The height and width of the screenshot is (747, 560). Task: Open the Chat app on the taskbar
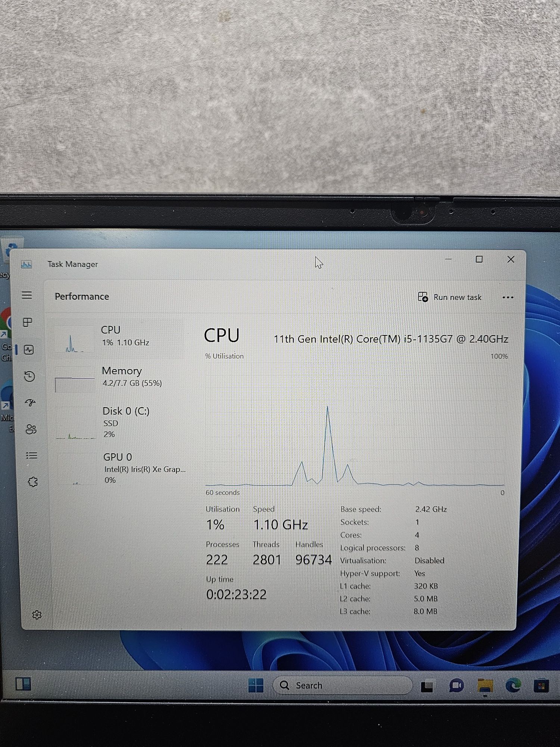point(456,686)
